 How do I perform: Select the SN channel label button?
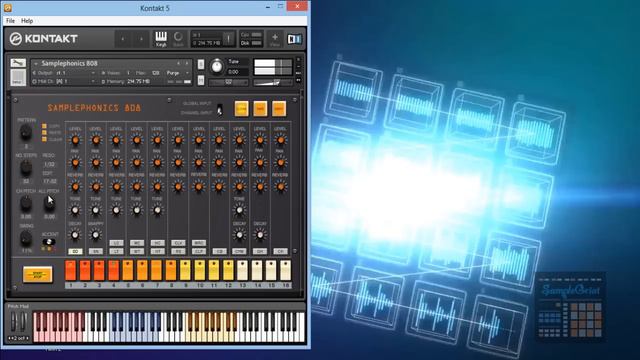96,251
